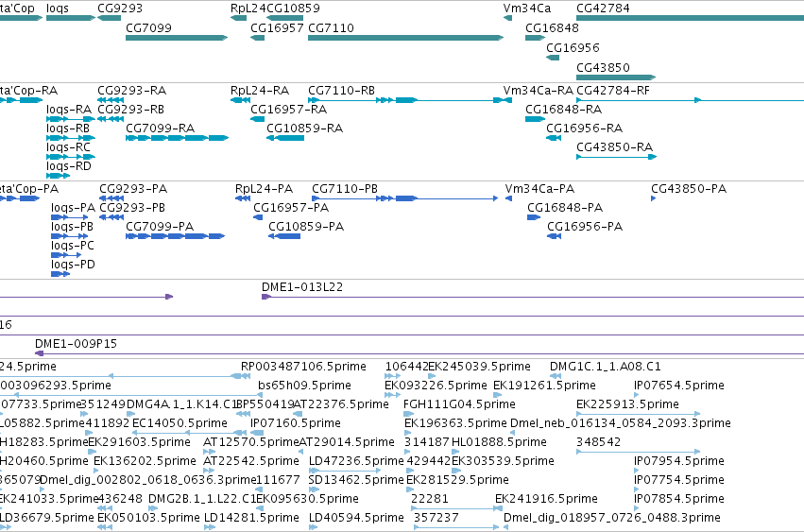Select protein loqs-PA

[x=70, y=217]
